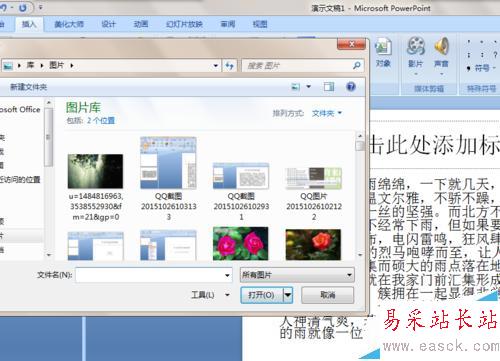The image size is (500, 361).
Task: Click the undo arrow in quick access toolbar
Action: [4, 7]
